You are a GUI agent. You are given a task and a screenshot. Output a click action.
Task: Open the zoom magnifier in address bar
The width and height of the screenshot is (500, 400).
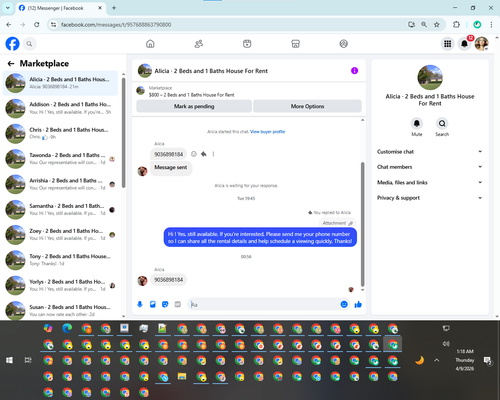coord(424,24)
